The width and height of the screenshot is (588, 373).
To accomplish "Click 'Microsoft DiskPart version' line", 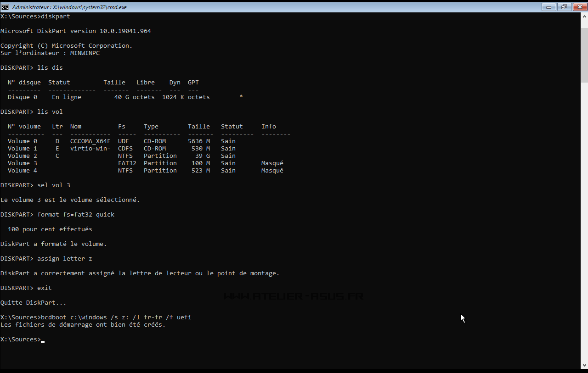I will 76,31.
